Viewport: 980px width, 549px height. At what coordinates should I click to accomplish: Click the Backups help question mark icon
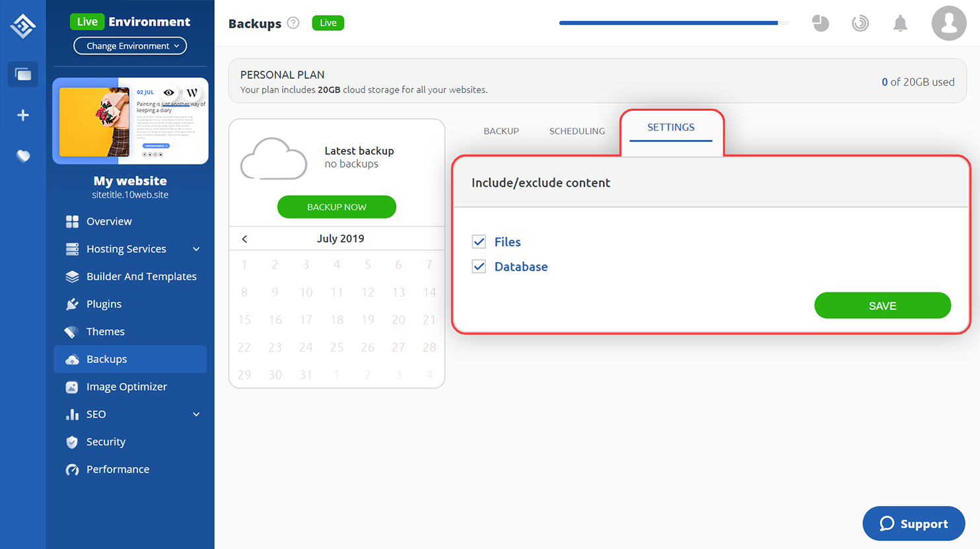pyautogui.click(x=293, y=23)
